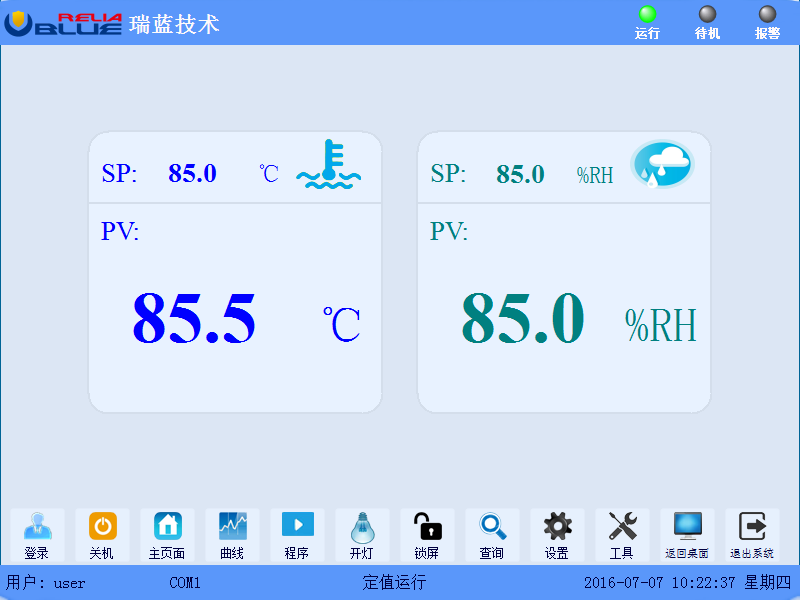Click the blue temperature PV: label

coord(120,231)
